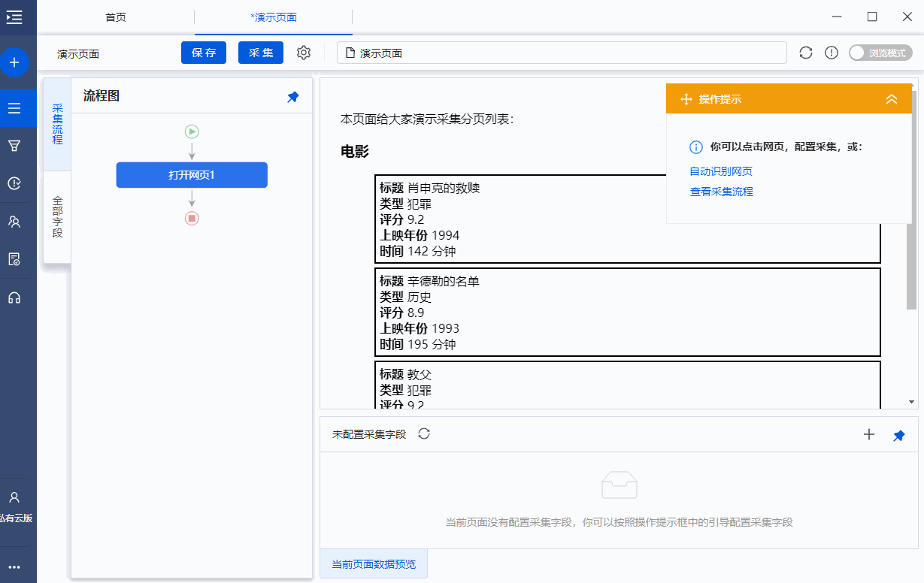Open the customer support headset icon
Viewport: 924px width, 583px height.
[x=14, y=298]
